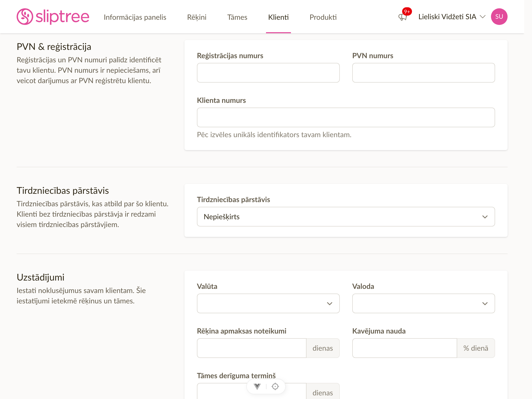Click into the Klienta numurs field
The height and width of the screenshot is (399, 532).
click(x=346, y=117)
